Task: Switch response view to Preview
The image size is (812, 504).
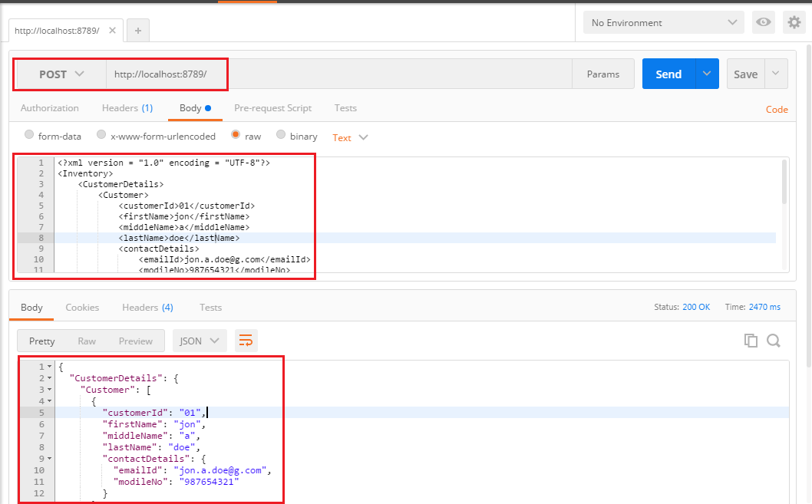Action: point(136,341)
